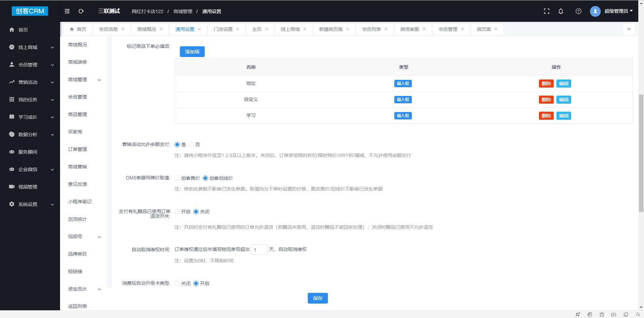644x318 pixels.
Task: Click the rocket icon in bottom bar
Action: point(578,315)
